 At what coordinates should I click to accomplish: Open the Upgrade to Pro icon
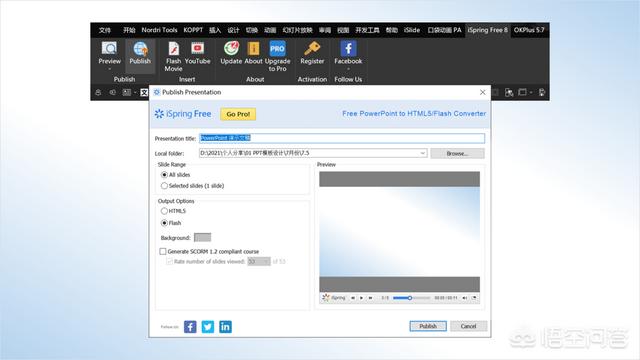click(x=277, y=49)
